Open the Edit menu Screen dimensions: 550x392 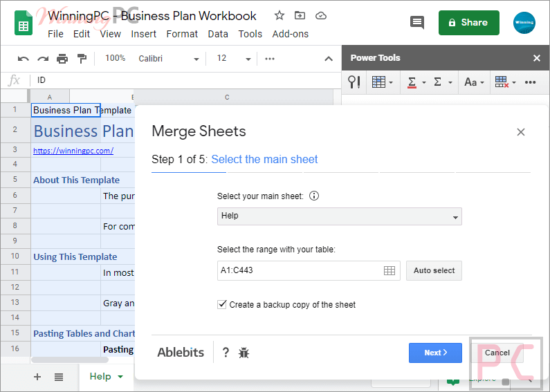point(82,34)
